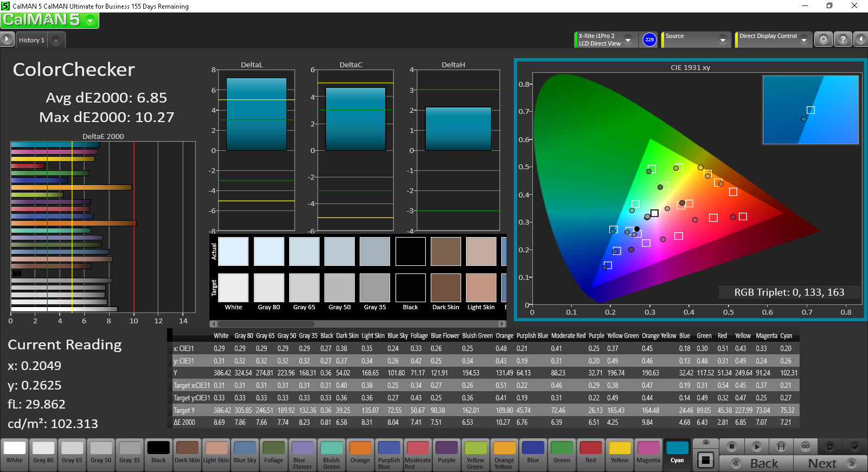The image size is (868, 472).
Task: Click the blue 229 meter status indicator
Action: click(x=649, y=40)
